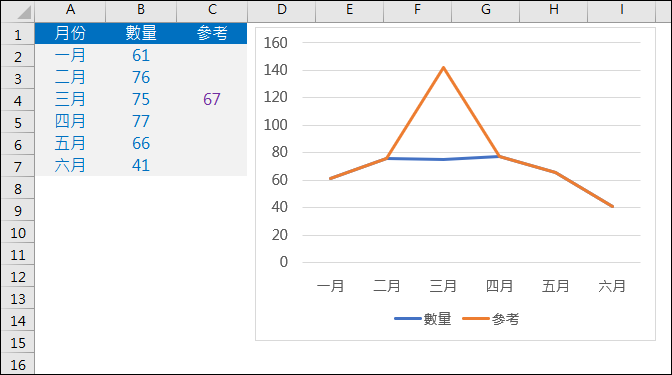Select cell containing 五月
The width and height of the screenshot is (672, 375).
[70, 144]
